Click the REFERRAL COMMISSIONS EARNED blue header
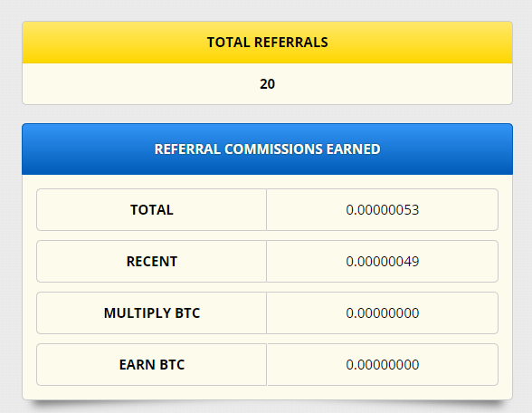This screenshot has height=413, width=532. point(268,149)
